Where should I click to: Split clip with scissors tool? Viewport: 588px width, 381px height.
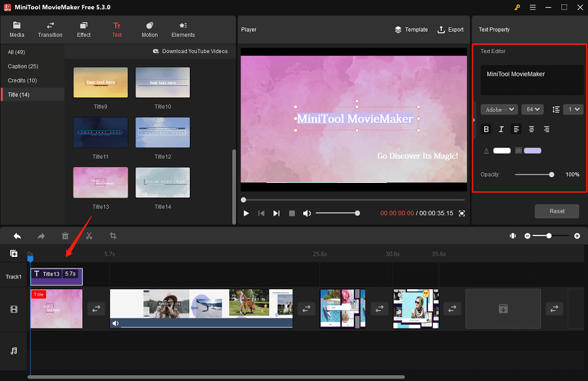tap(89, 236)
